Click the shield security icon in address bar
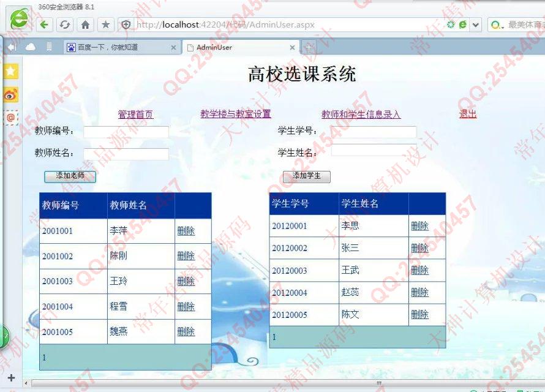 (x=126, y=24)
